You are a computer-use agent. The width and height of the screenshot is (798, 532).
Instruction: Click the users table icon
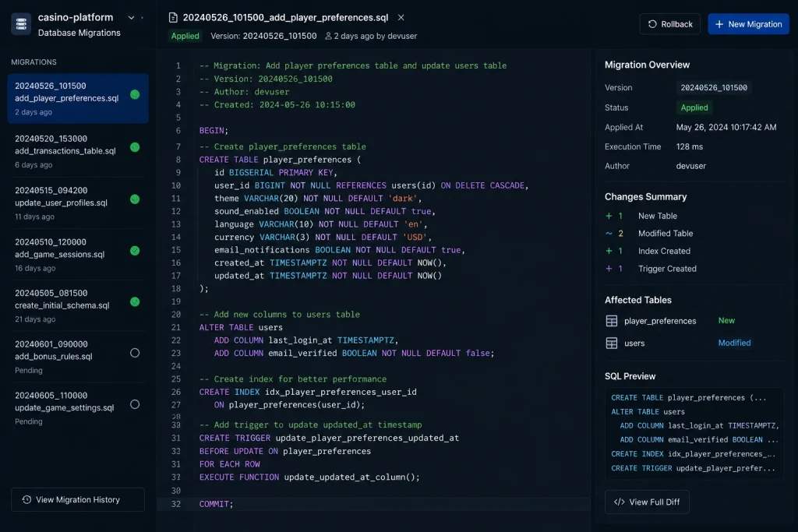612,344
